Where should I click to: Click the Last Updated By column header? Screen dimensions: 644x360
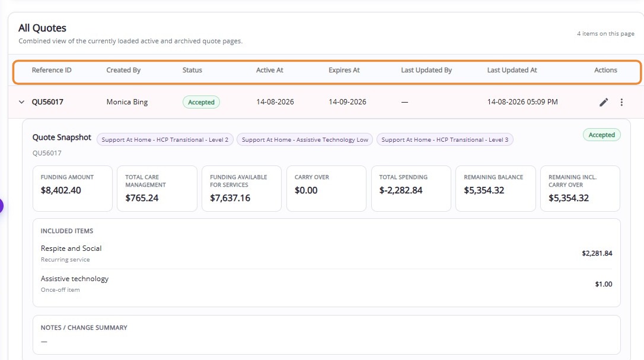[426, 70]
